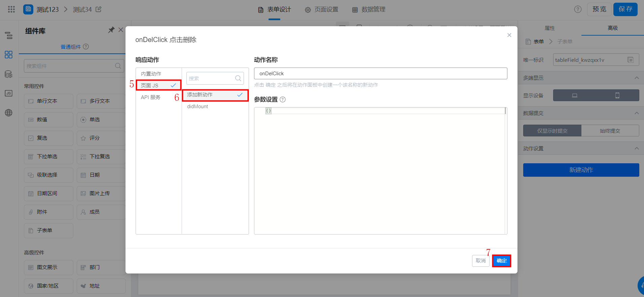The width and height of the screenshot is (644, 297).
Task: Collapse the 动作设置 section
Action: click(x=637, y=148)
